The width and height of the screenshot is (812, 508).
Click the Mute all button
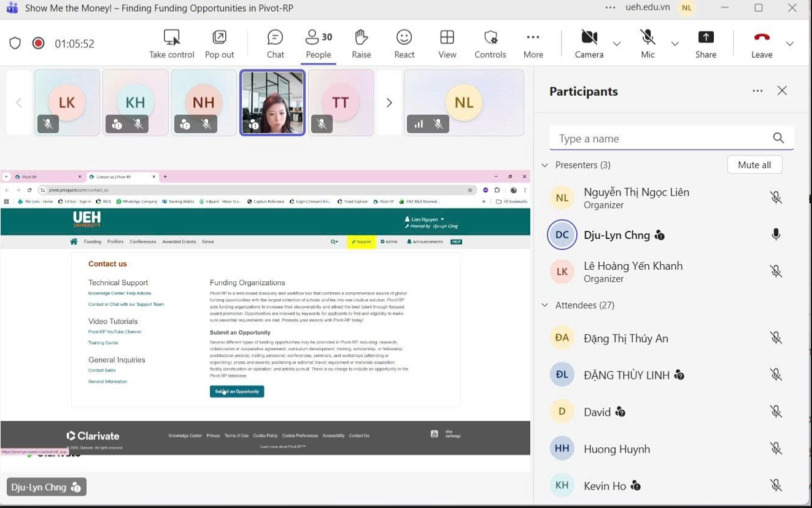click(754, 165)
